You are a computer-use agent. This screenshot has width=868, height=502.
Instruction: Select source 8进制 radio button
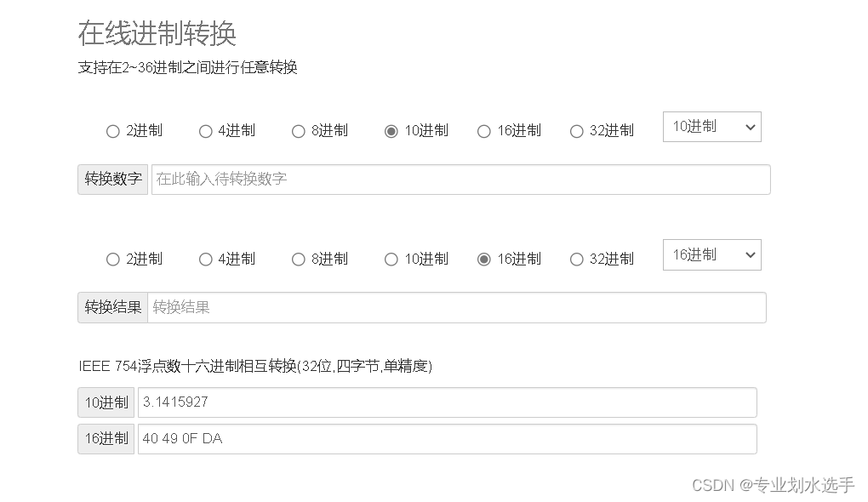coord(299,131)
